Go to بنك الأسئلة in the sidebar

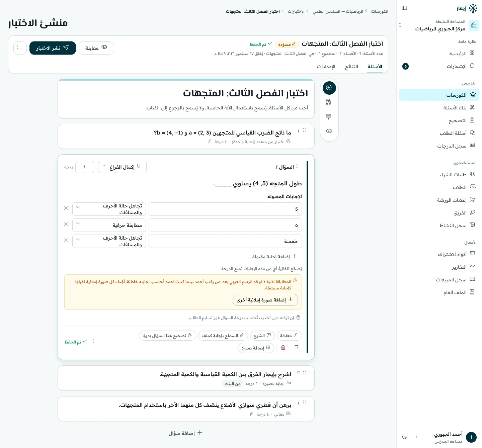[x=439, y=108]
